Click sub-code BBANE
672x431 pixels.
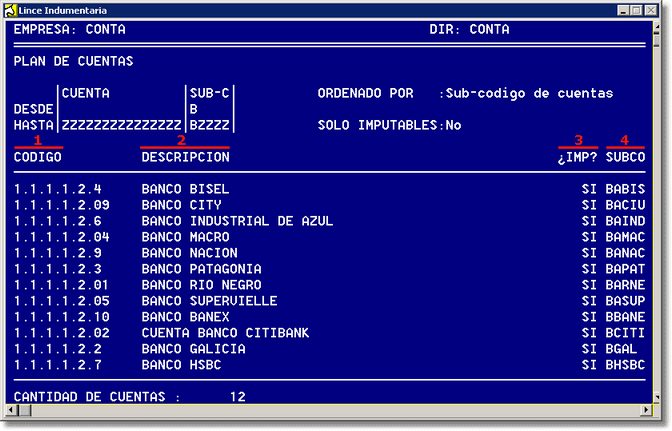click(x=625, y=317)
